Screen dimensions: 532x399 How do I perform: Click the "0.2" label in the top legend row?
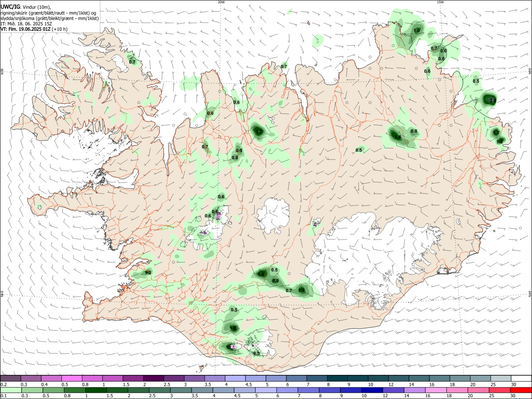coord(4,385)
